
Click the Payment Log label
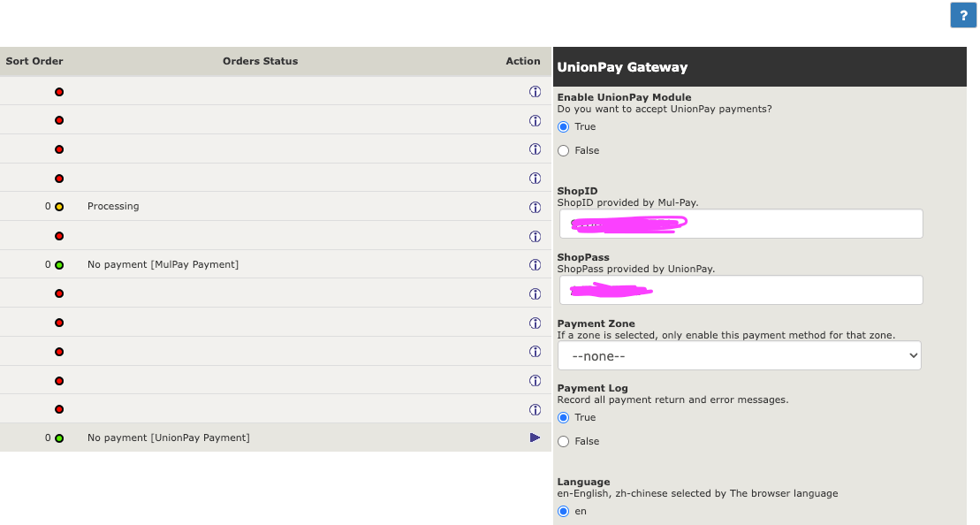pyautogui.click(x=592, y=388)
